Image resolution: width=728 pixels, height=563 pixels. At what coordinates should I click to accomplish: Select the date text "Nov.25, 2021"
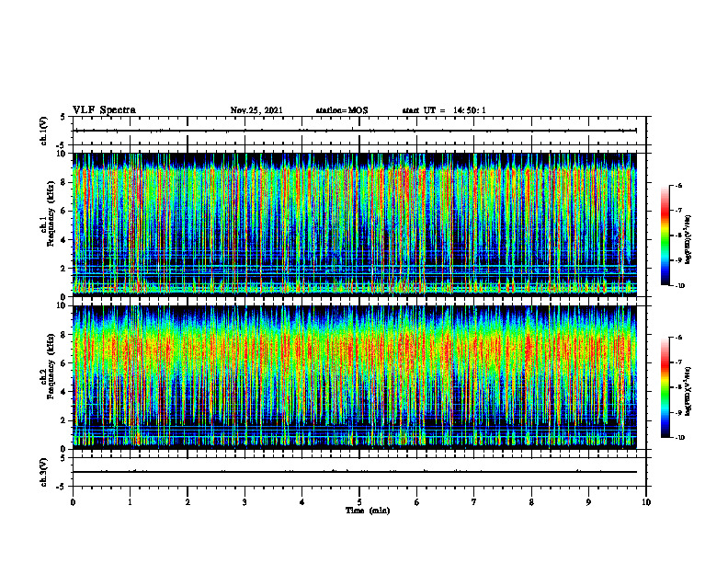pyautogui.click(x=256, y=110)
